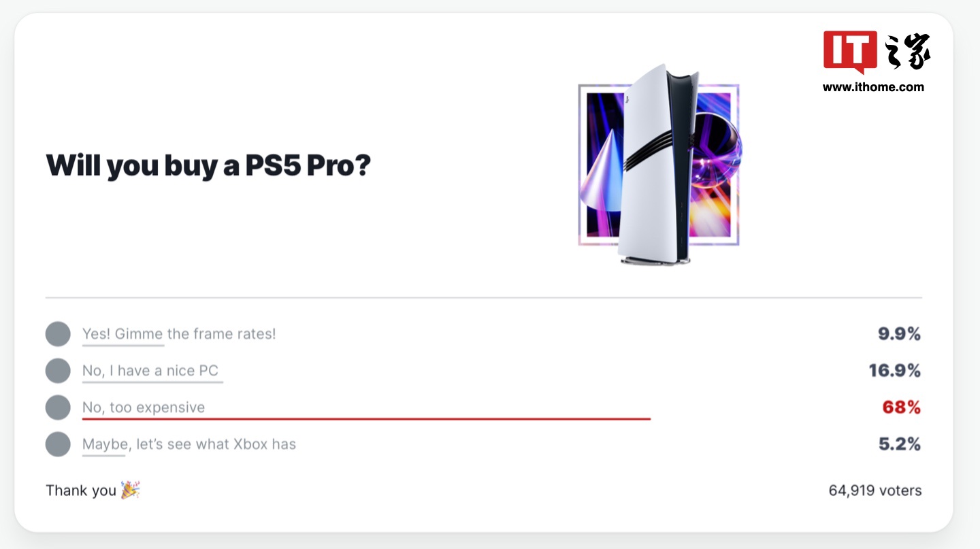Viewport: 980px width, 549px height.
Task: Click the "Thank you" message text
Action: pos(81,490)
